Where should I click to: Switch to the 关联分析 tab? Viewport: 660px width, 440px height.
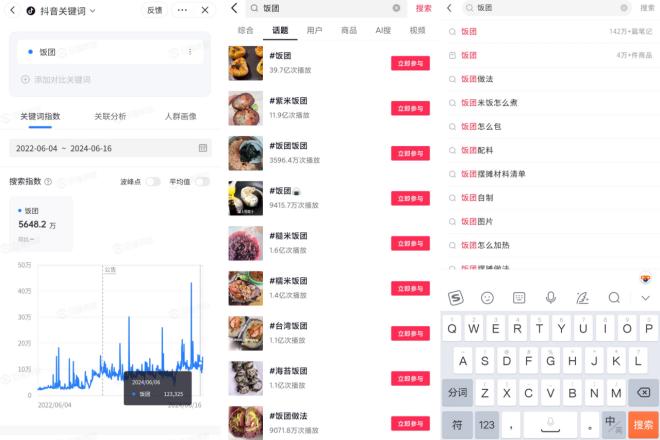tap(110, 116)
